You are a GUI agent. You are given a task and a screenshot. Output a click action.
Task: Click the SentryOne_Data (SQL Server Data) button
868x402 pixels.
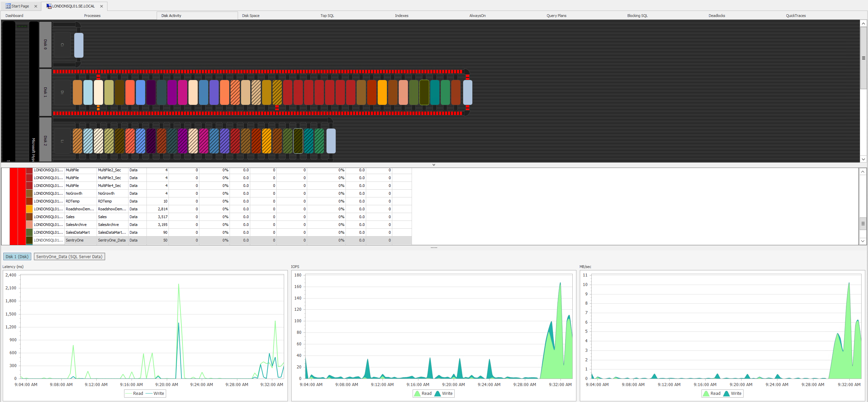coord(69,256)
